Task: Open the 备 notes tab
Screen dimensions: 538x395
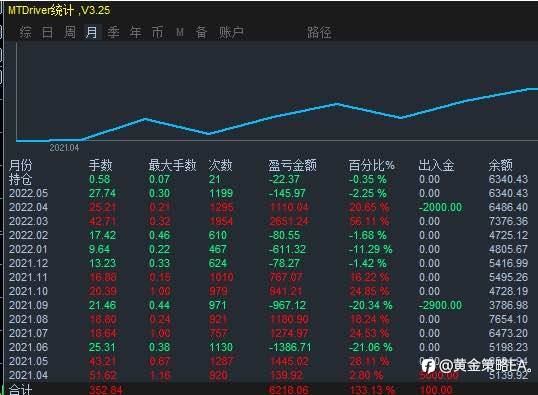Action: (x=201, y=32)
